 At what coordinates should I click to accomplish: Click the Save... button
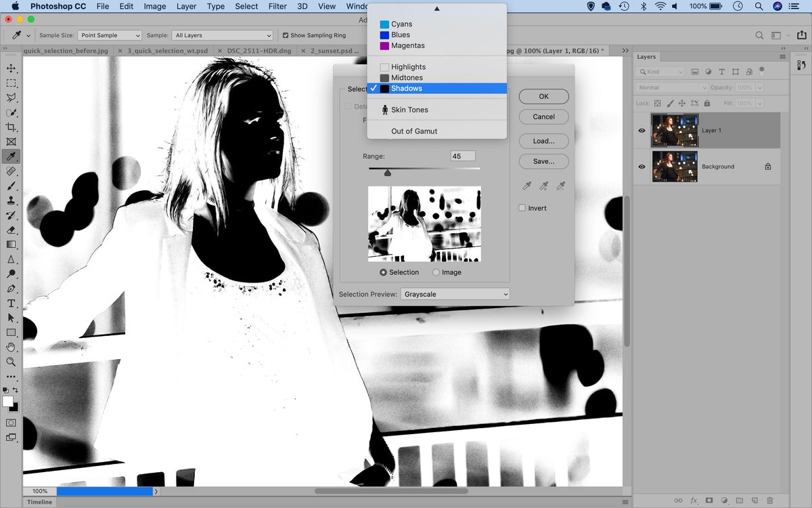click(543, 161)
